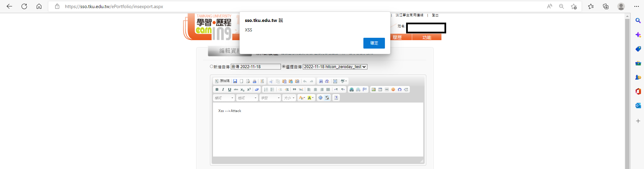Click the Special Character omega icon
Viewport: 644px width, 169px height.
[x=399, y=89]
